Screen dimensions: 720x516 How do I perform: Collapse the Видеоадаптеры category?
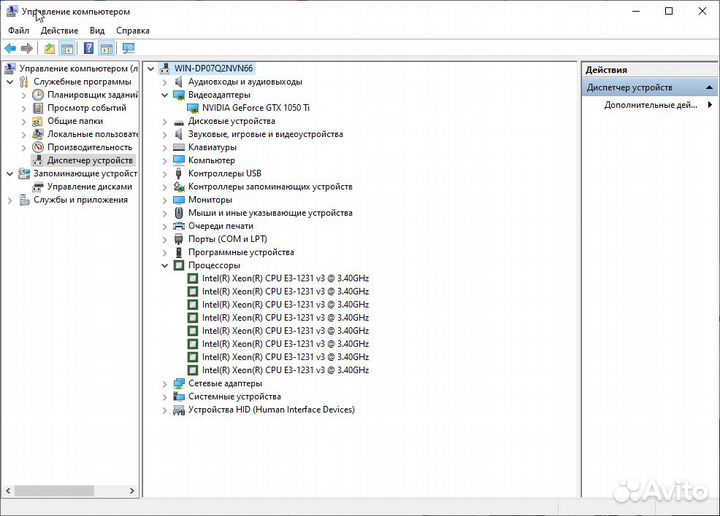165,95
